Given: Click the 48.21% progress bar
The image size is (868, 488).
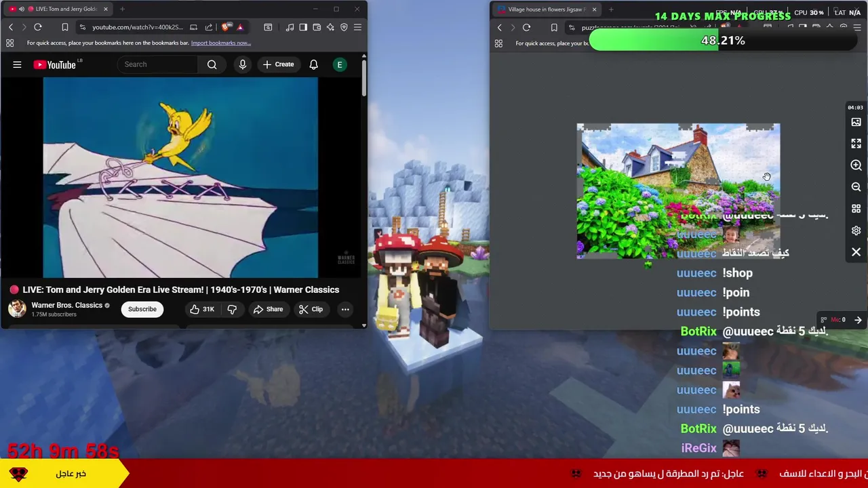Looking at the screenshot, I should click(x=723, y=41).
